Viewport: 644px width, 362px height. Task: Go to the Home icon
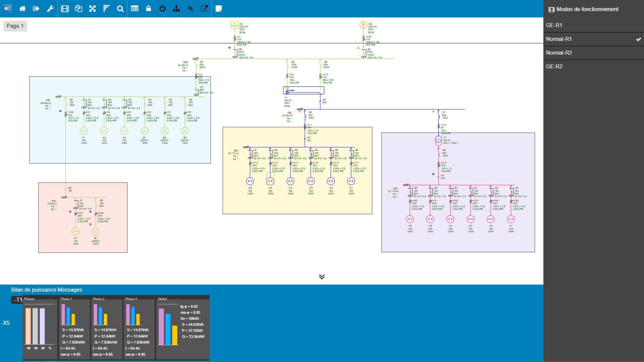(x=22, y=9)
